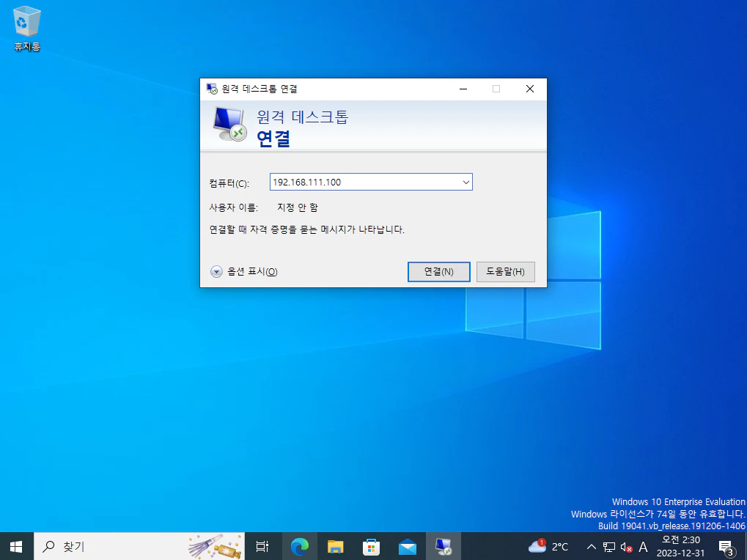Click the 원격 데스크톱 연결 title text

[x=260, y=89]
